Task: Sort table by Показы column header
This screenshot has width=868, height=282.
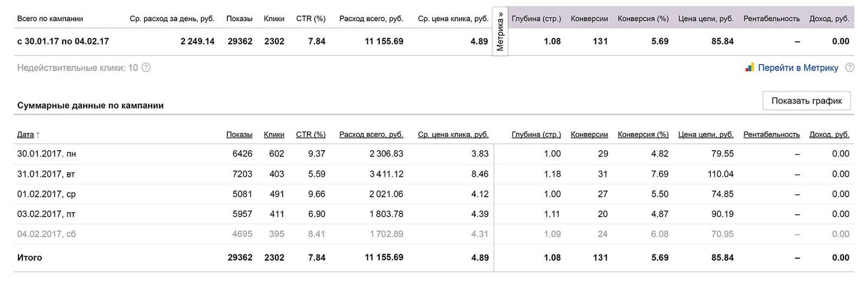Action: coord(239,134)
